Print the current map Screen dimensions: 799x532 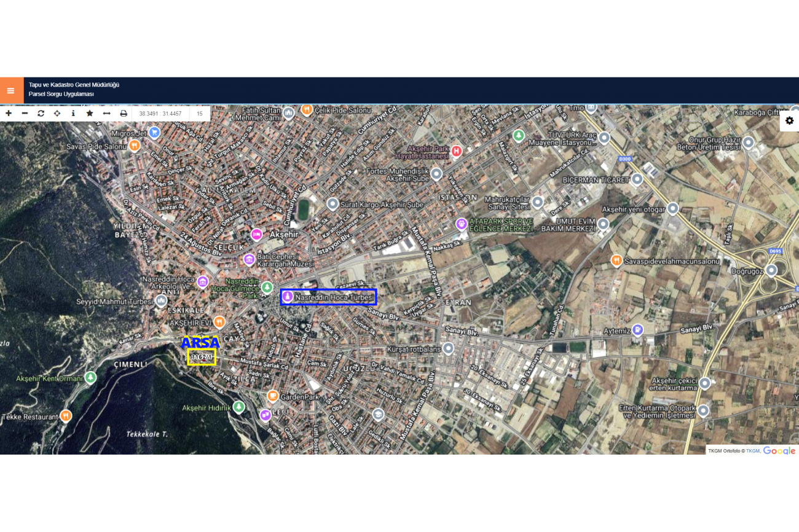pyautogui.click(x=124, y=114)
